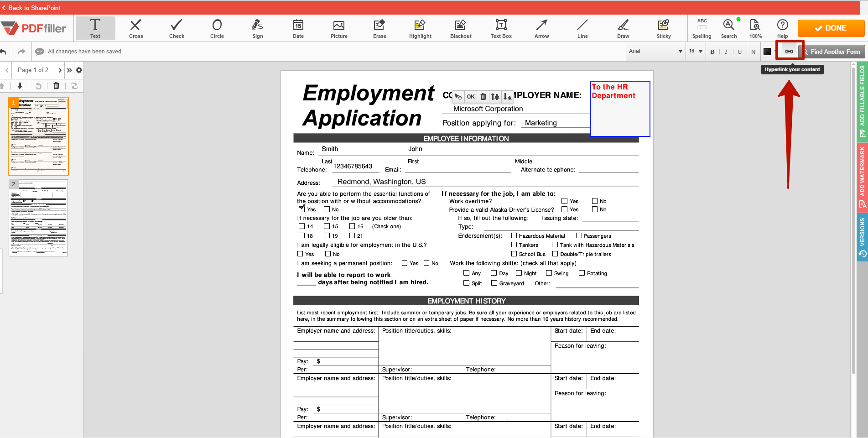Screen dimensions: 868x438
Task: Insert a Date stamp
Action: (x=298, y=28)
